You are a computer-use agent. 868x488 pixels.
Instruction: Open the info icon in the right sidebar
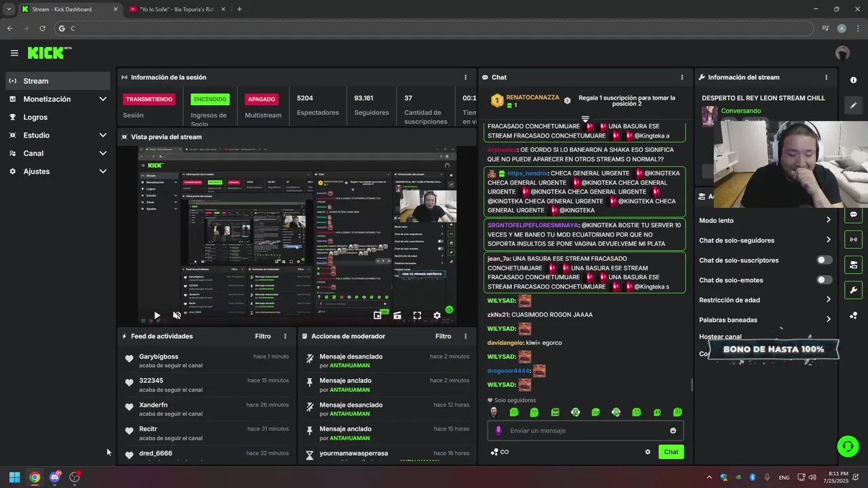coord(853,80)
